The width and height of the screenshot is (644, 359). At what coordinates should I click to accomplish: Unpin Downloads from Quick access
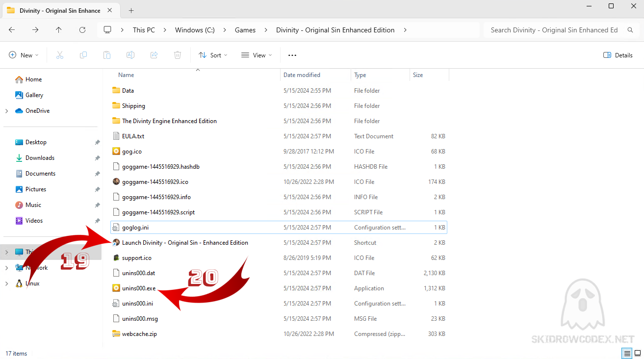click(x=97, y=158)
